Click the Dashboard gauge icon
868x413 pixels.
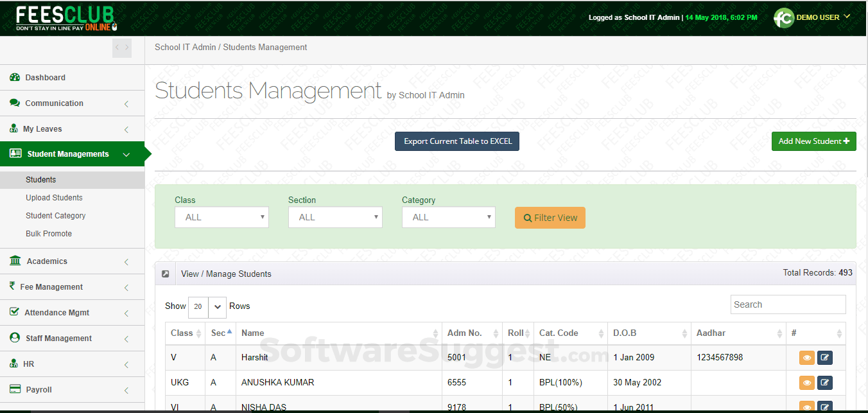[15, 77]
